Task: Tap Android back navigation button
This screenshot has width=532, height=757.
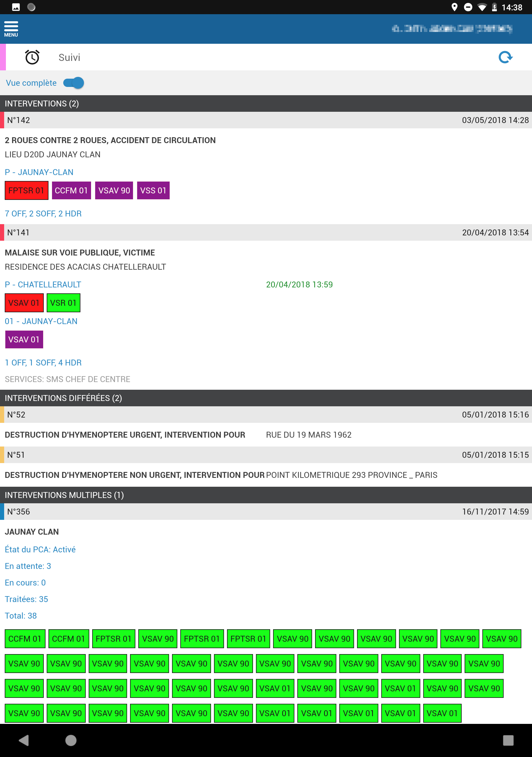Action: coord(24,740)
